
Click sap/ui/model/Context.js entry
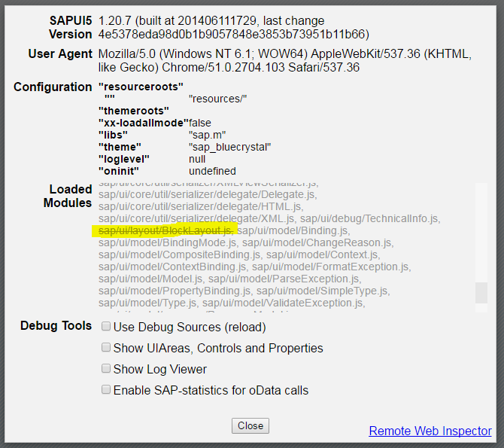click(323, 254)
